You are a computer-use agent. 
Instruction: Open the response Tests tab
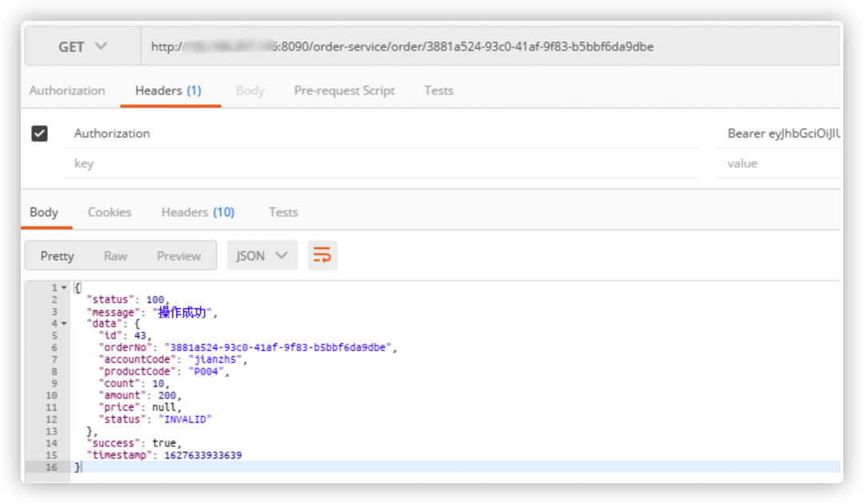(x=283, y=212)
